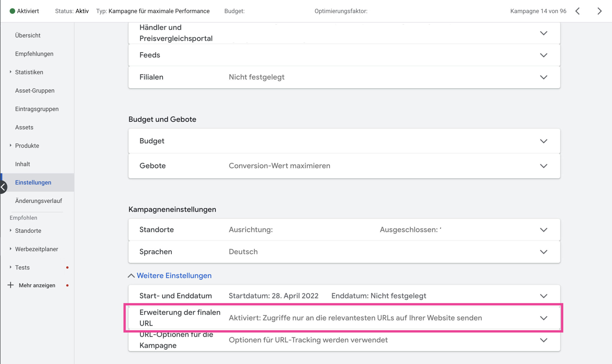Open Änderungsverlauf in the sidebar

(38, 201)
